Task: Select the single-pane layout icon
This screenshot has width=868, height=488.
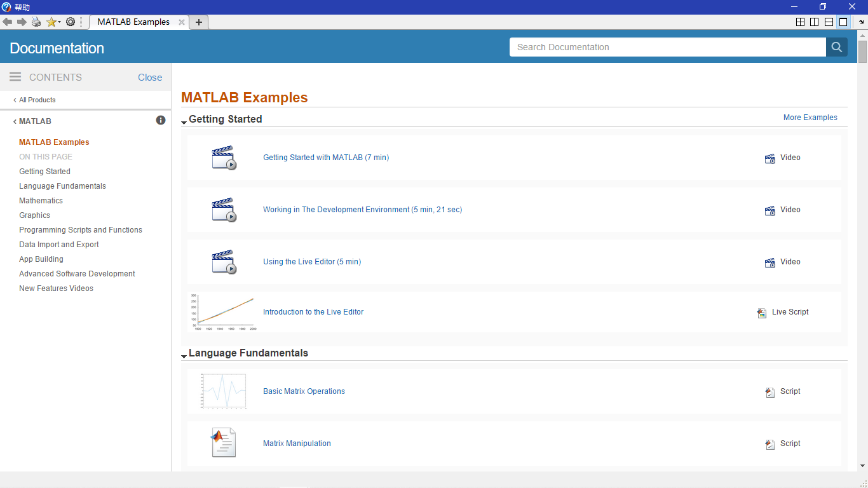Action: click(x=843, y=22)
